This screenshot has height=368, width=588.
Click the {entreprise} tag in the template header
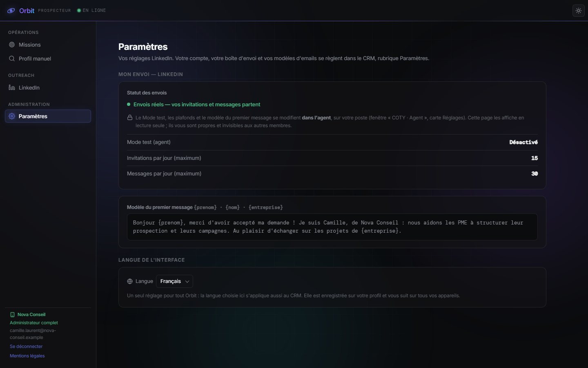266,207
